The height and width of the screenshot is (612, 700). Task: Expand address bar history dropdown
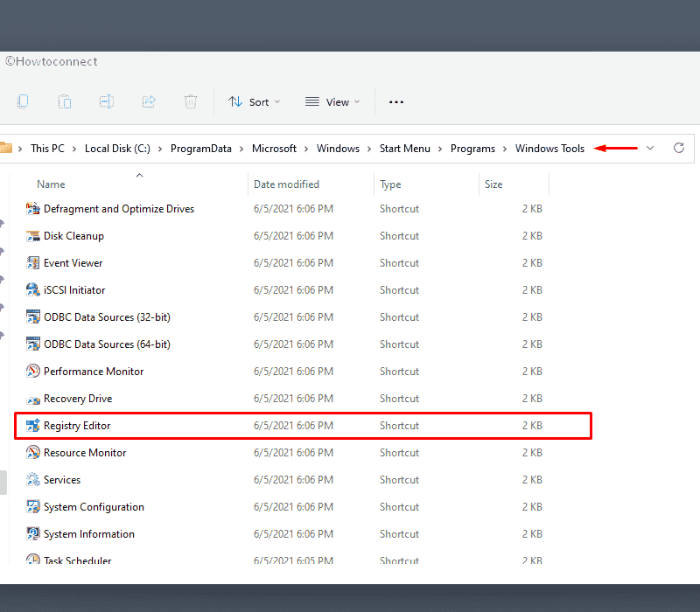pyautogui.click(x=650, y=148)
